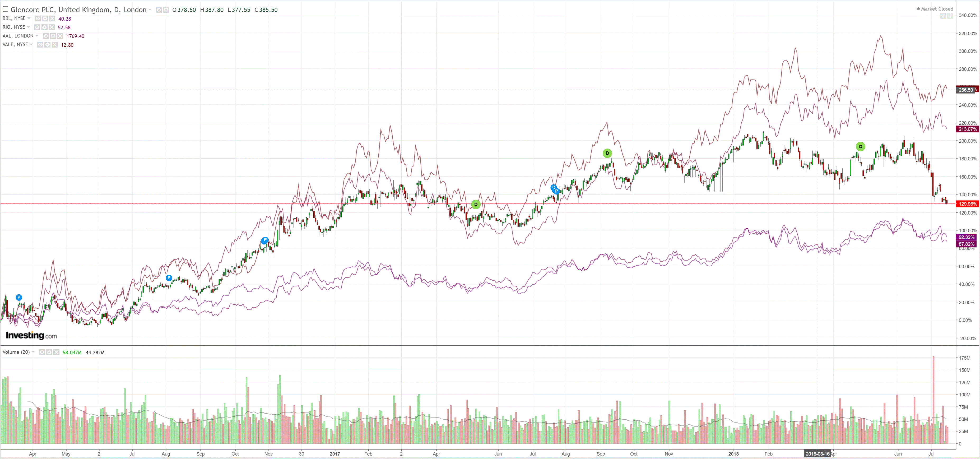The image size is (980, 459).
Task: Expand the Volume (20) dropdown arrow
Action: coord(33,352)
